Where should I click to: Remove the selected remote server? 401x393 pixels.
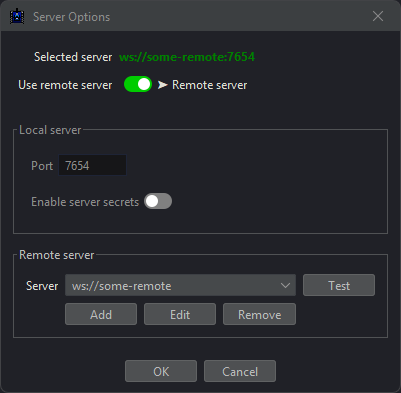pyautogui.click(x=259, y=314)
